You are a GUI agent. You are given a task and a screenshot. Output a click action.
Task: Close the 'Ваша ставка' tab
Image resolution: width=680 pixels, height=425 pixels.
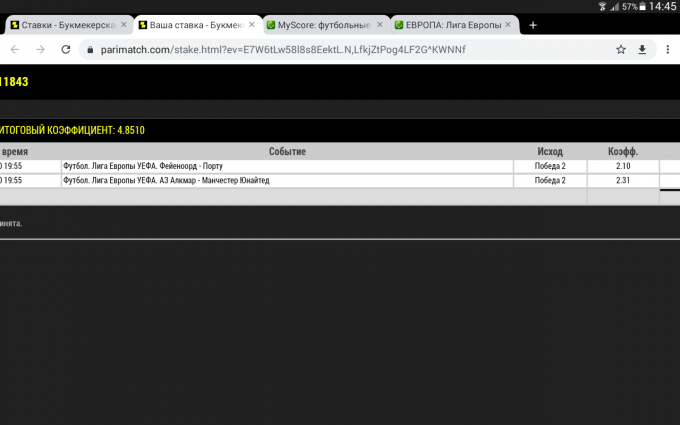[252, 25]
